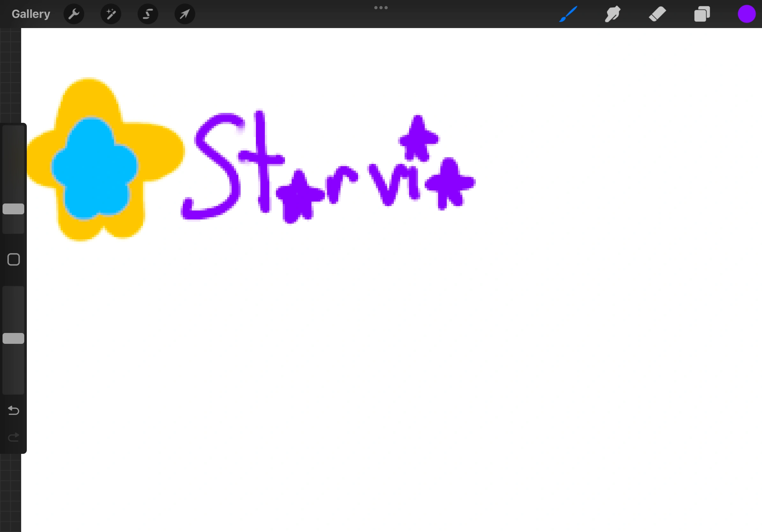The width and height of the screenshot is (762, 532).
Task: Select the Smudge finger tool
Action: (612, 14)
